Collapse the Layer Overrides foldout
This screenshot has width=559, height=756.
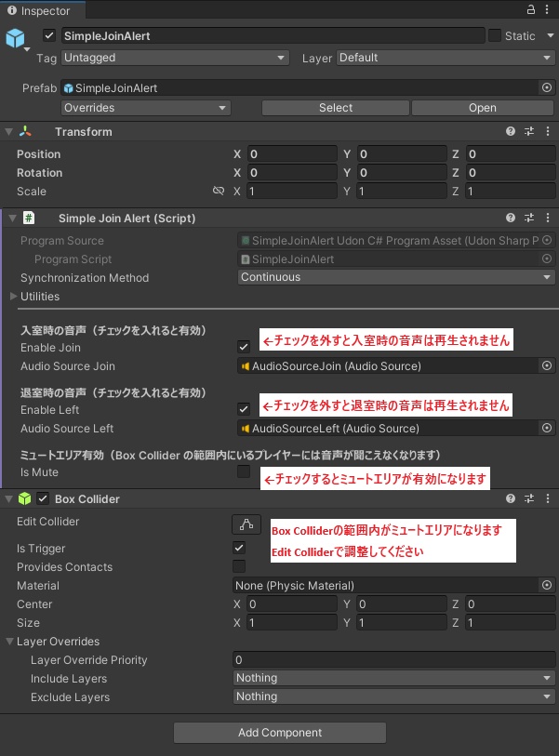click(9, 642)
